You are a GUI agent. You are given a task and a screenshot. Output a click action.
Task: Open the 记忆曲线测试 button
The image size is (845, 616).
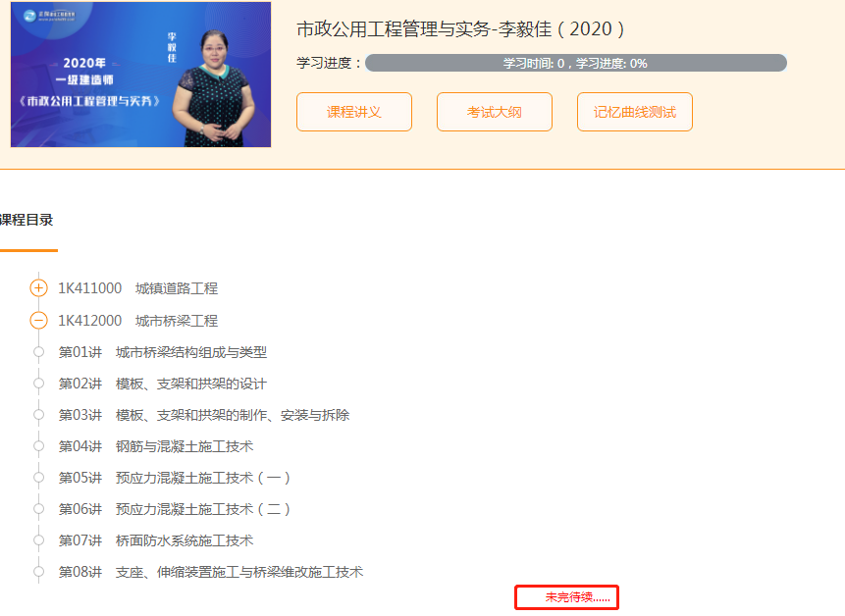pyautogui.click(x=634, y=112)
